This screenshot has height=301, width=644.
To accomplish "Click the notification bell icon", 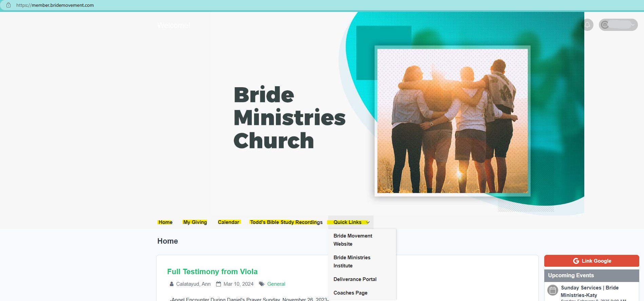I will [x=587, y=25].
